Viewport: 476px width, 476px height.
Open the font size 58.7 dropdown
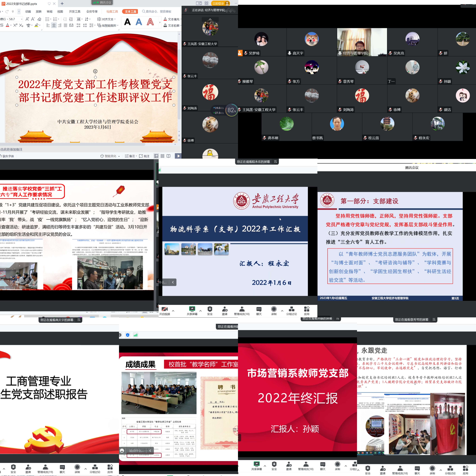(22, 19)
